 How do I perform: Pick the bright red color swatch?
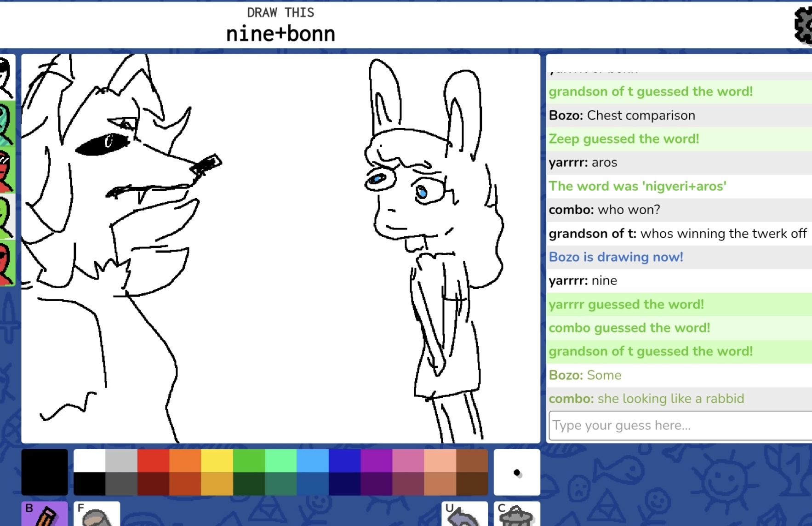click(x=153, y=461)
